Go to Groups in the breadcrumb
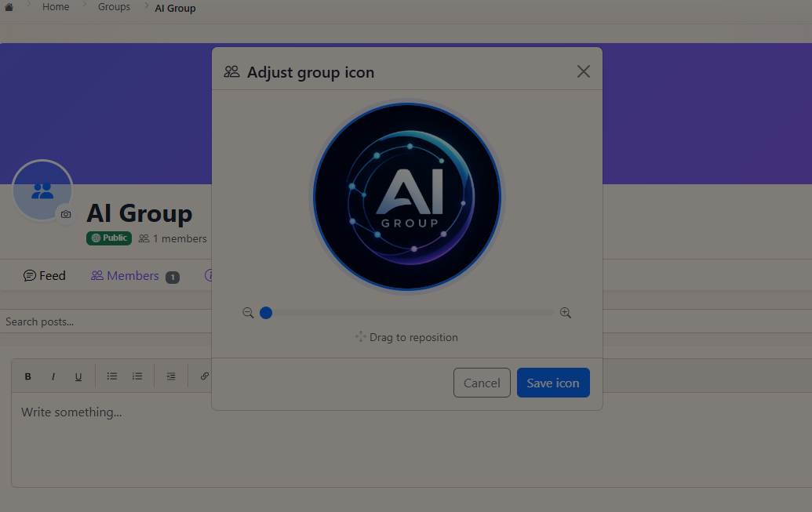This screenshot has height=512, width=812. point(114,8)
